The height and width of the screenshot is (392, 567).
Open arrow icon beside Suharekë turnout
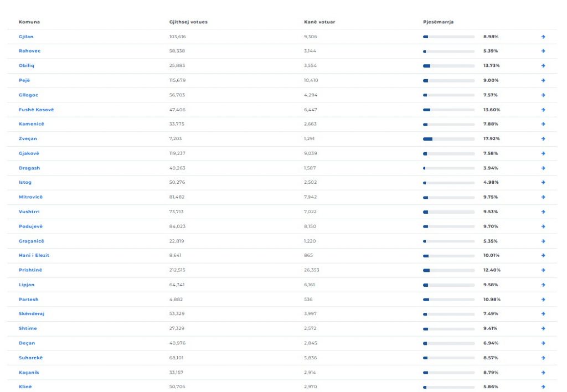tap(543, 358)
